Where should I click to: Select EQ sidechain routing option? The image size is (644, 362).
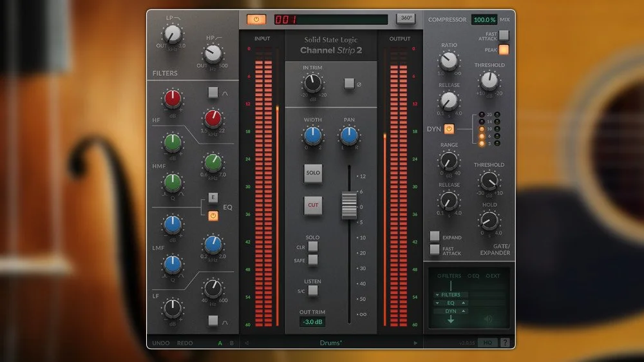coord(473,276)
